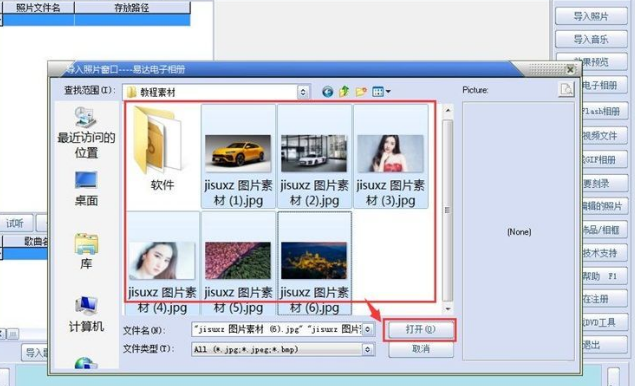This screenshot has height=386, width=635.
Task: Click GIF相册 button in main window
Action: click(x=604, y=160)
